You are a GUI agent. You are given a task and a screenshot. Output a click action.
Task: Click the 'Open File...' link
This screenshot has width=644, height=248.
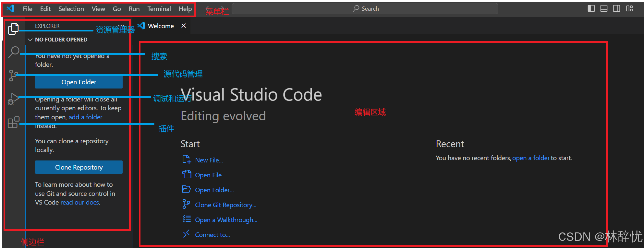point(210,175)
